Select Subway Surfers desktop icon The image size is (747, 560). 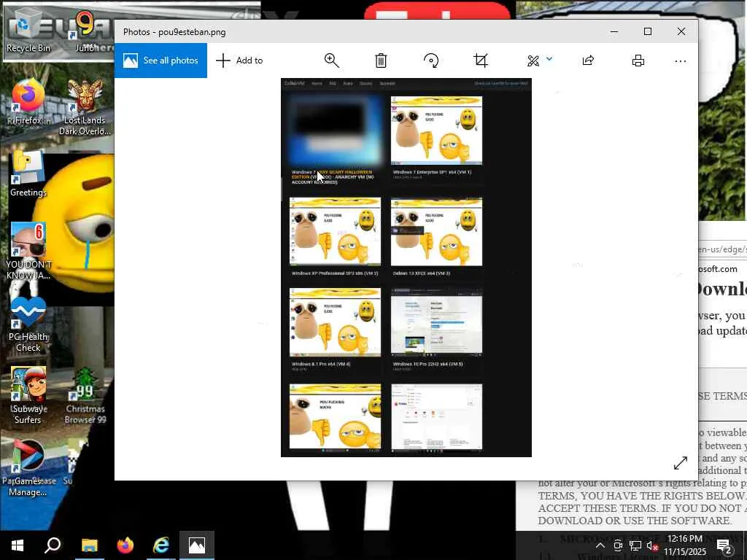28,395
